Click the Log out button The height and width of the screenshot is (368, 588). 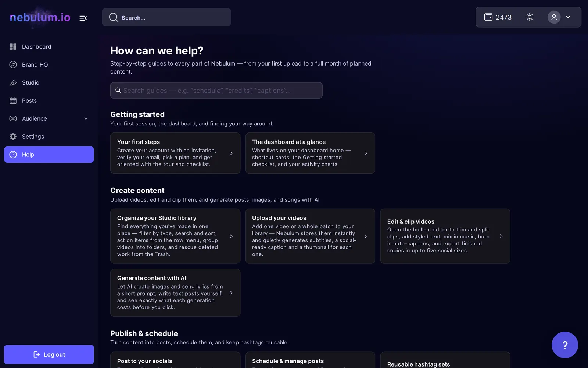(49, 354)
